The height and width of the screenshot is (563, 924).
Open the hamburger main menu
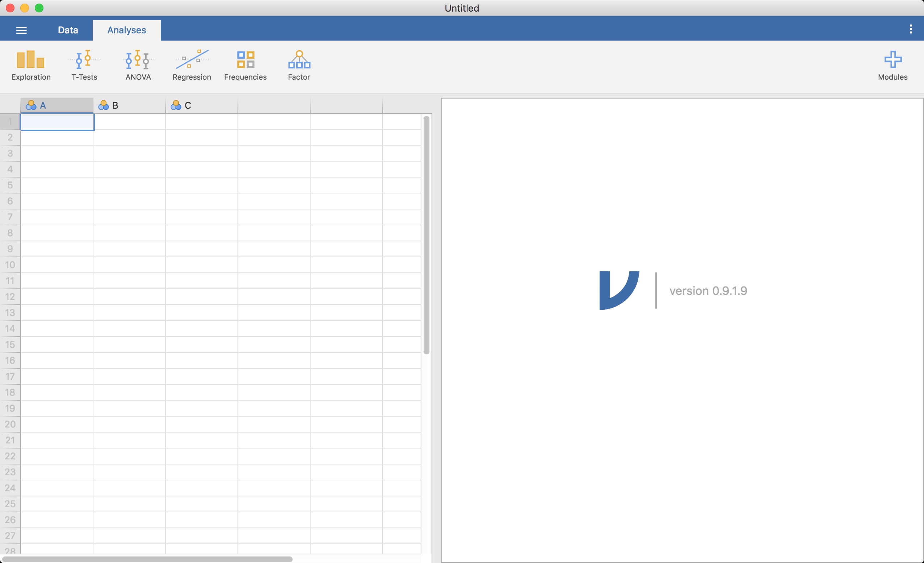[x=21, y=30]
